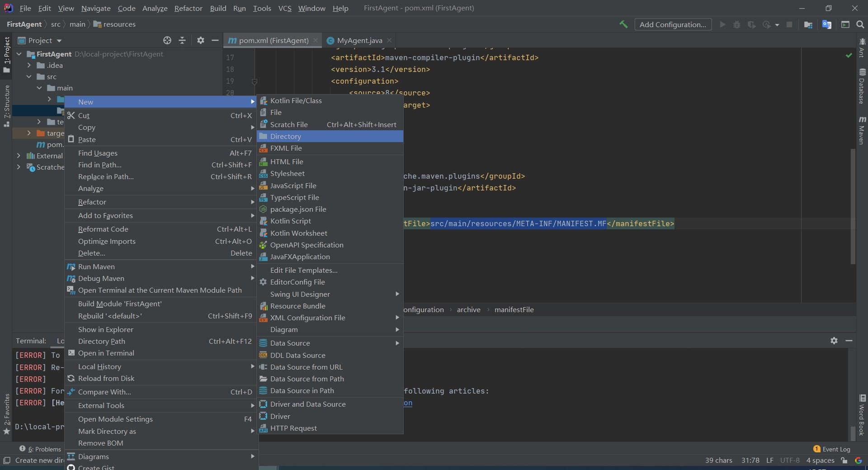
Task: Open the Favorites tool window tab
Action: [6, 414]
